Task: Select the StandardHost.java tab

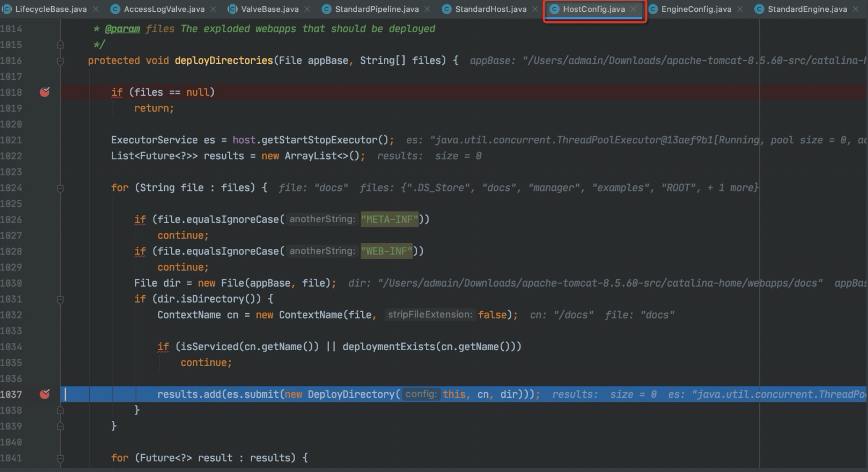Action: tap(491, 9)
